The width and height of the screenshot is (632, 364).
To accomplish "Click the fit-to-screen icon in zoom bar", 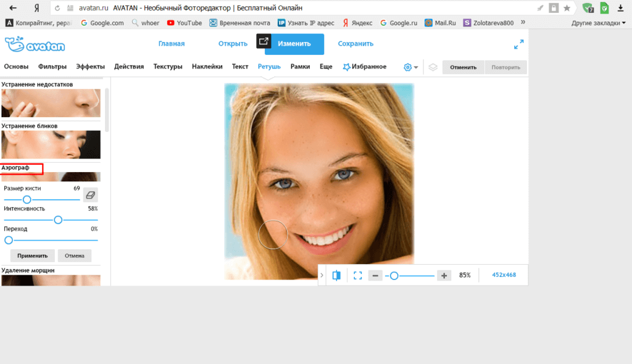I will click(x=357, y=275).
